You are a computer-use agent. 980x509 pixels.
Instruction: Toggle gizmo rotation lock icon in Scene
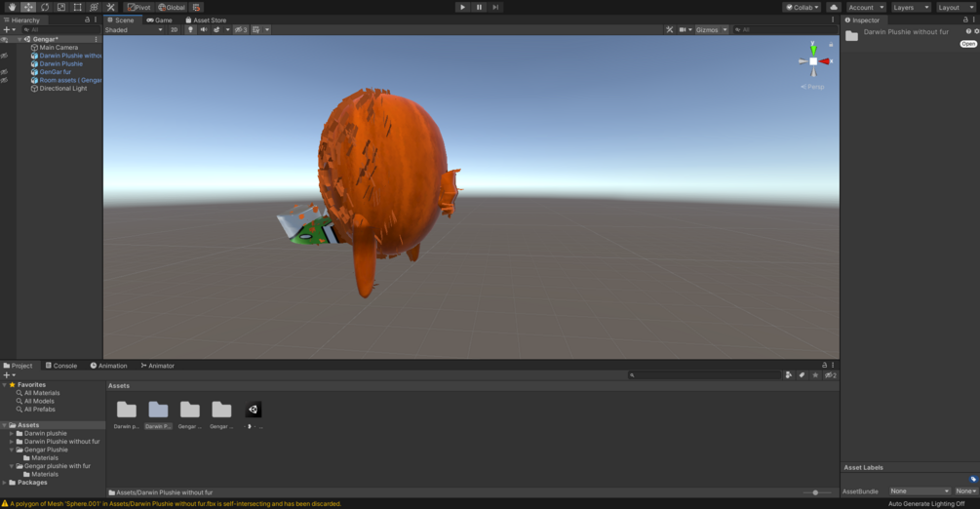pyautogui.click(x=831, y=45)
